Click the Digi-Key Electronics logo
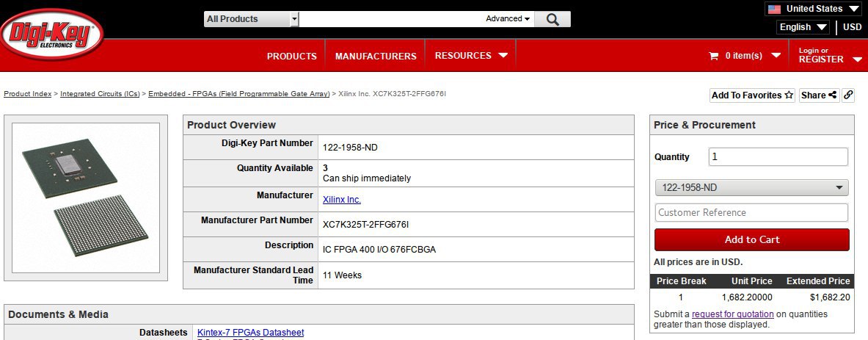The width and height of the screenshot is (868, 340). point(51,35)
